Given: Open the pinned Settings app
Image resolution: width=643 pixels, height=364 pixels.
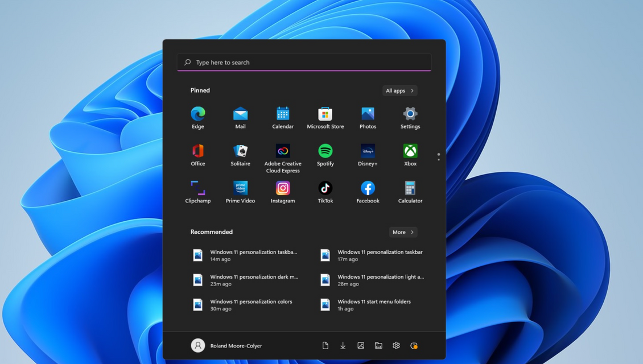Looking at the screenshot, I should (x=410, y=118).
